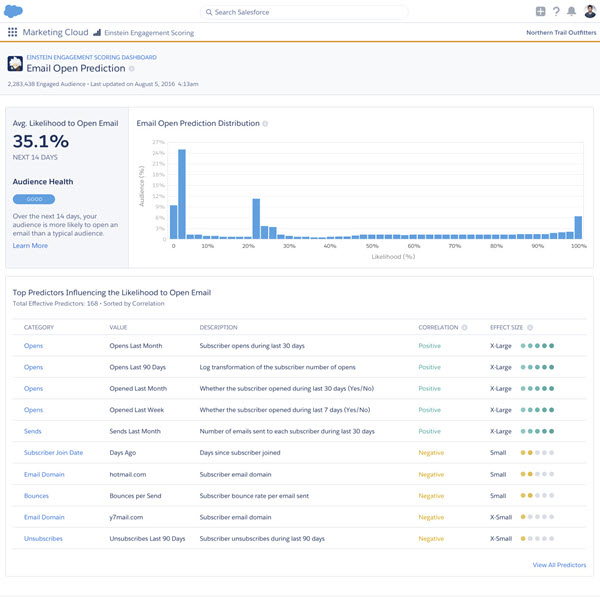
Task: Open the Subscriber Join Date link
Action: (x=53, y=453)
